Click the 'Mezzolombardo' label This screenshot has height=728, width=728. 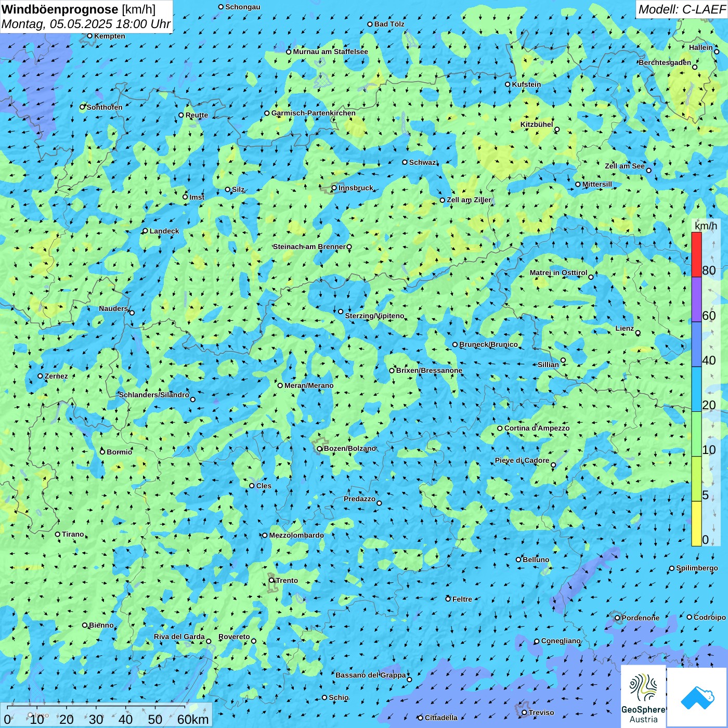(x=296, y=535)
